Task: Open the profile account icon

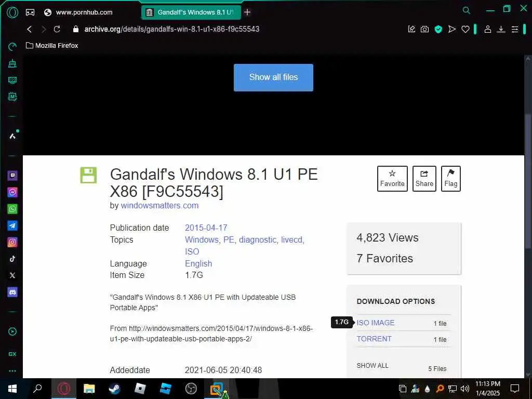Action: tap(487, 29)
